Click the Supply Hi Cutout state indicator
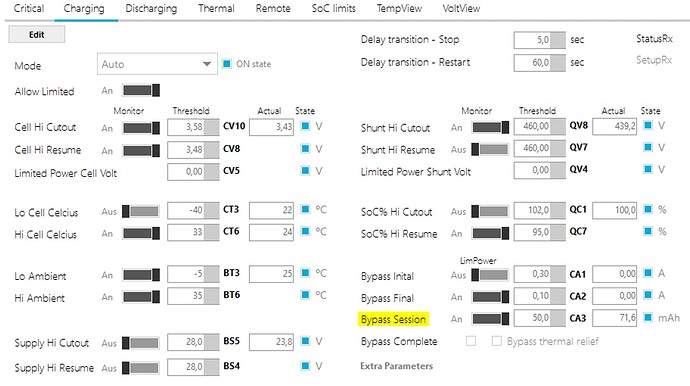690x386 pixels. click(305, 340)
